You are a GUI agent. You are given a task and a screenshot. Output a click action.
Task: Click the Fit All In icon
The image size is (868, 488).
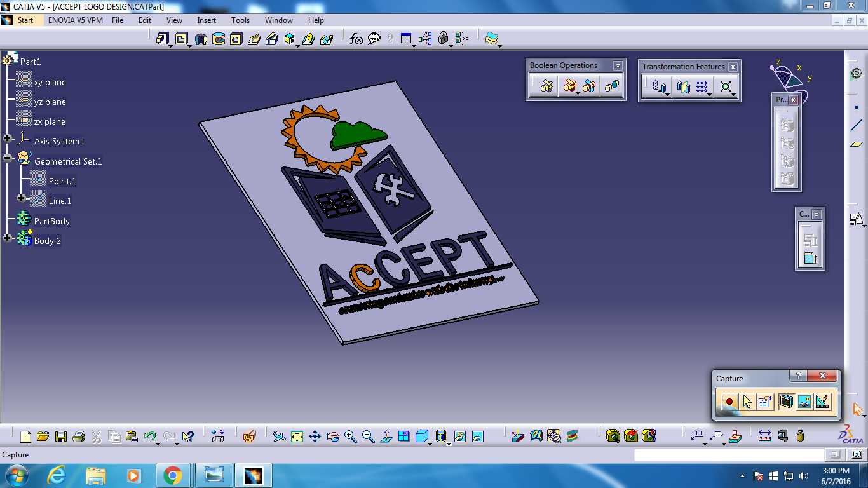pos(297,437)
